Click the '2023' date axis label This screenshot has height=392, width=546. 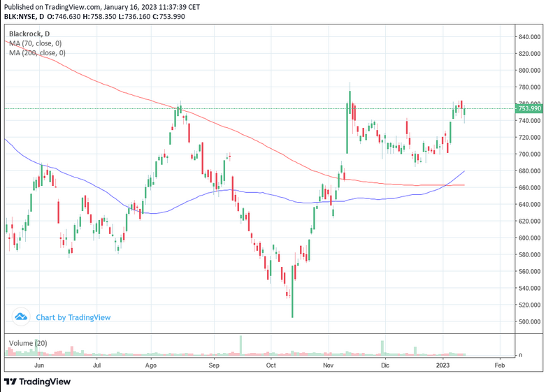(x=443, y=365)
